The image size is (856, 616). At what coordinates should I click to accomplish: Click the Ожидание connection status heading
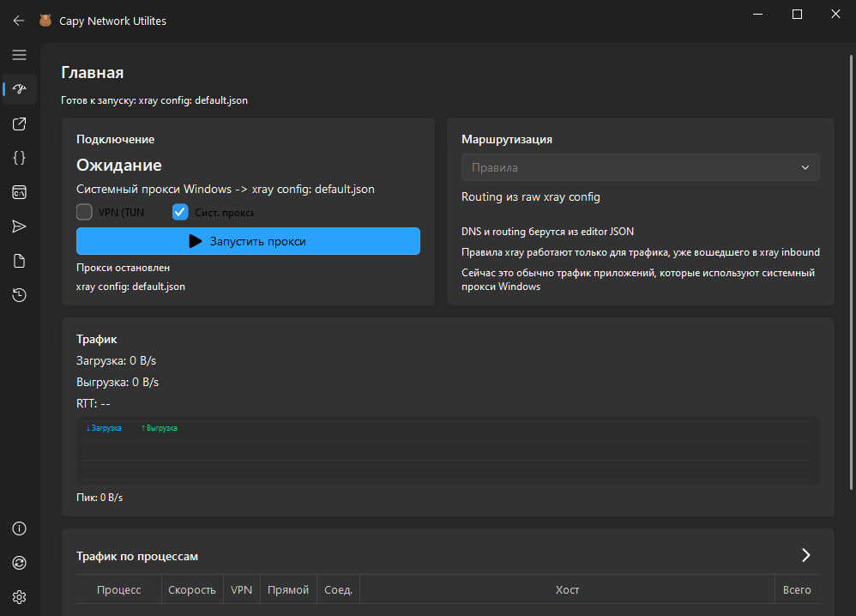[x=119, y=165]
